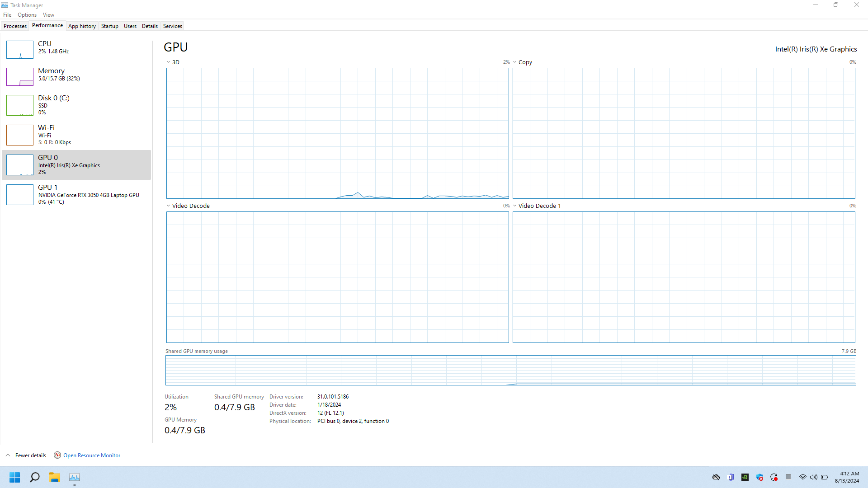
Task: Switch to the Processes tab
Action: point(15,26)
